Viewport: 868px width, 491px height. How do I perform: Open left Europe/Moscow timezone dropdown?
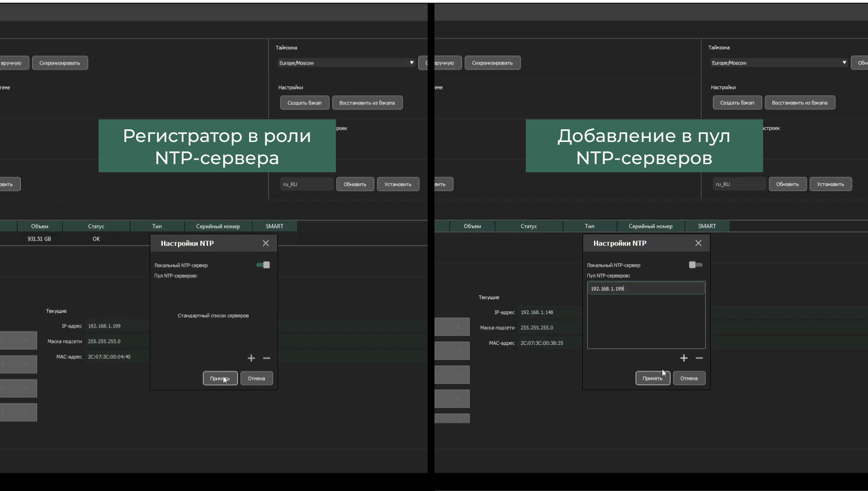[346, 63]
